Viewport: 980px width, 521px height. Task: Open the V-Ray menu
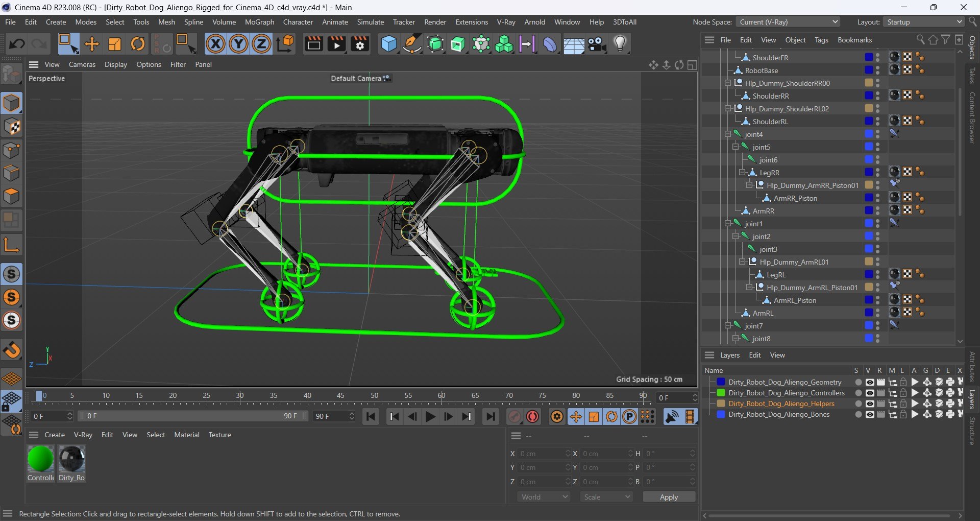(506, 22)
